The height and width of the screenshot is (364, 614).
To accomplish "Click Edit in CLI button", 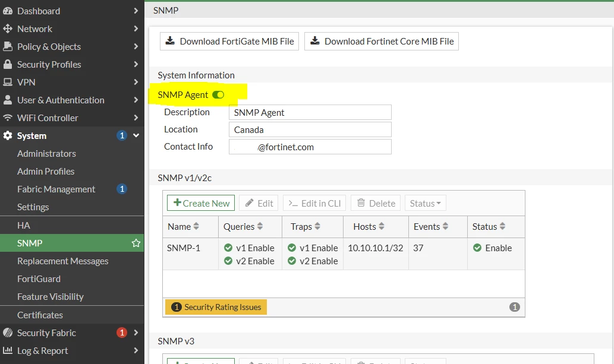I will [x=314, y=203].
